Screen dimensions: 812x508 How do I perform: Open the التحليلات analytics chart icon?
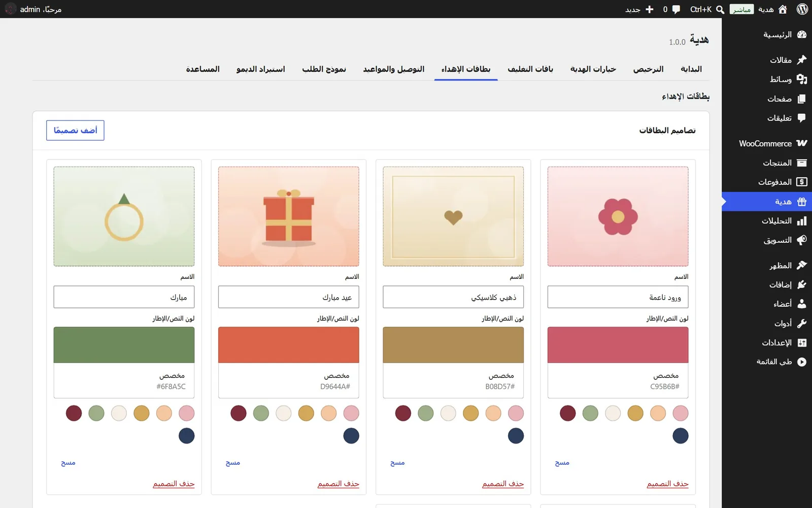pyautogui.click(x=802, y=221)
